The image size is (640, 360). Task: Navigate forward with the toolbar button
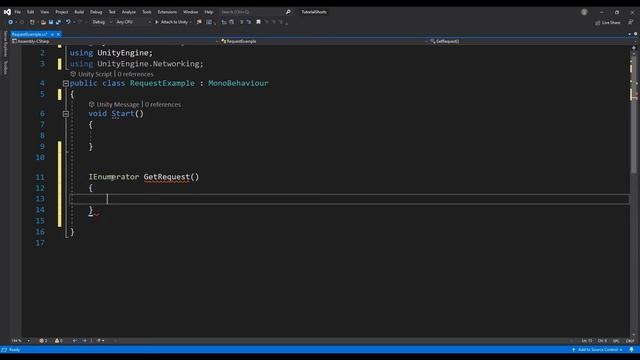pos(22,22)
